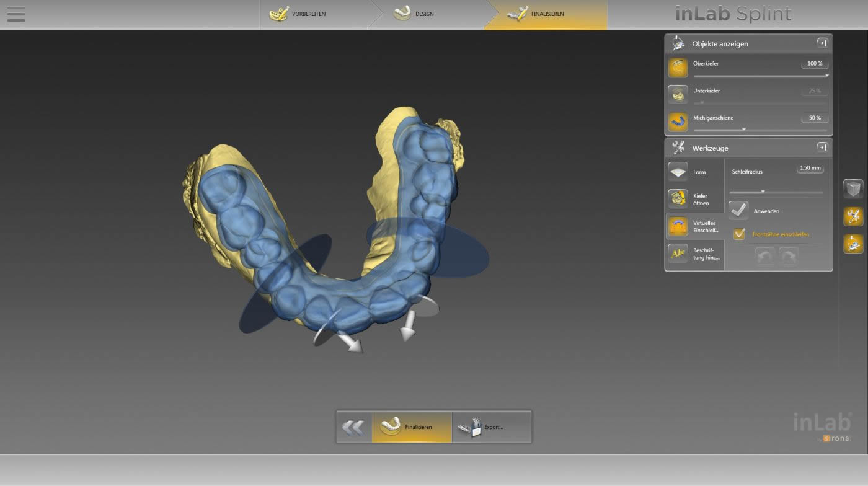Click the redo arrow in Werkzeuge
The height and width of the screenshot is (486, 868).
pos(788,255)
